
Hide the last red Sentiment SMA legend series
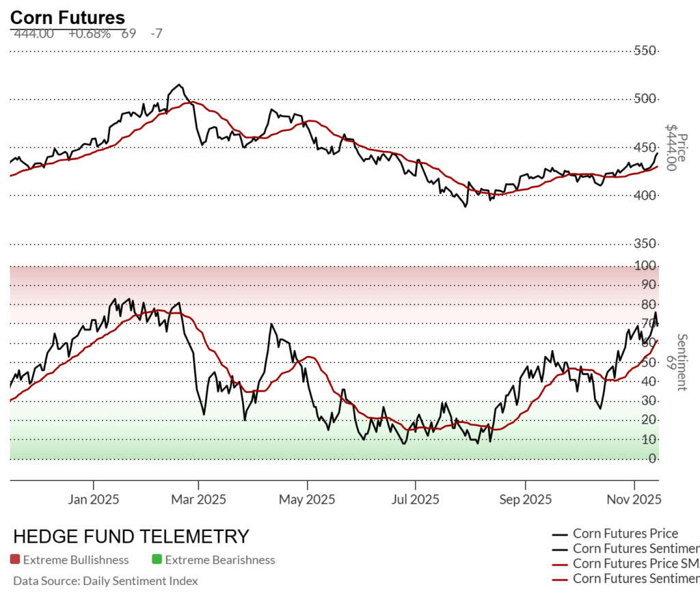click(635, 579)
